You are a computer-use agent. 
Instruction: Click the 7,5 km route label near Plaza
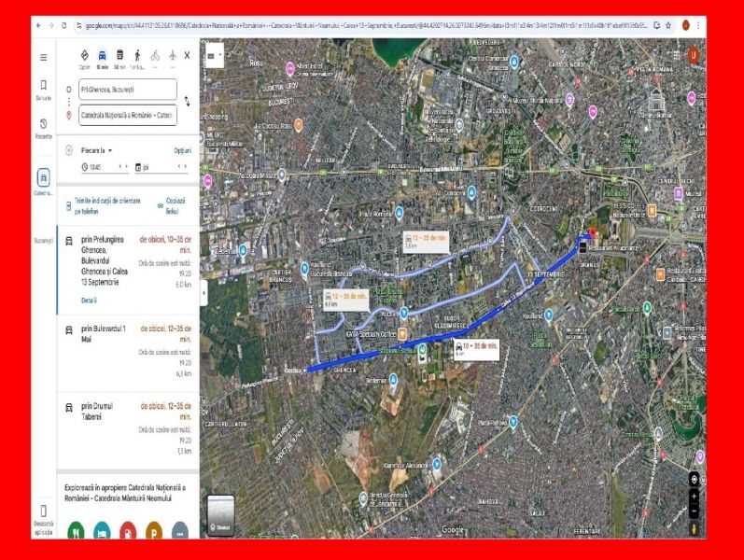426,241
